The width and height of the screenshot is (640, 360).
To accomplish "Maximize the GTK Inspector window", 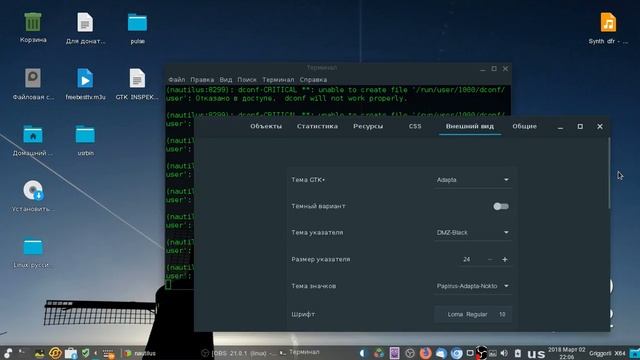I will [x=580, y=127].
